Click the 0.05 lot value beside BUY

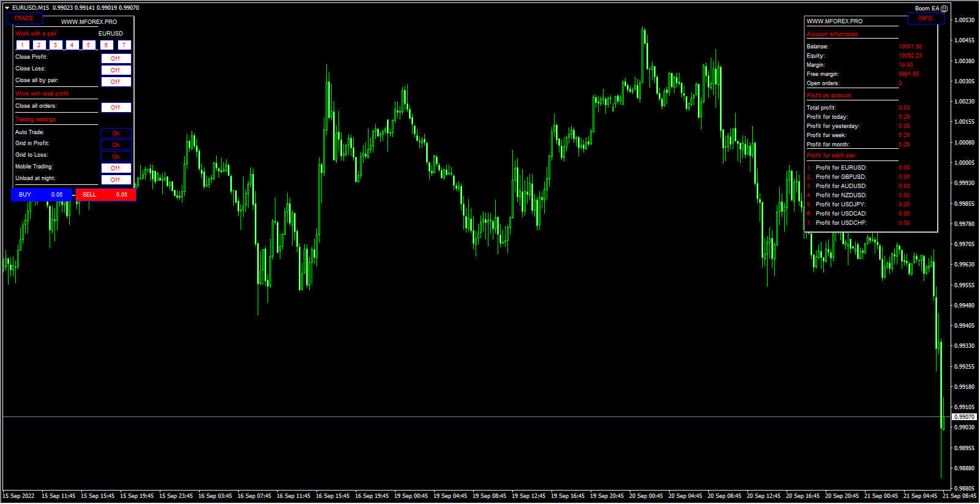[x=57, y=195]
